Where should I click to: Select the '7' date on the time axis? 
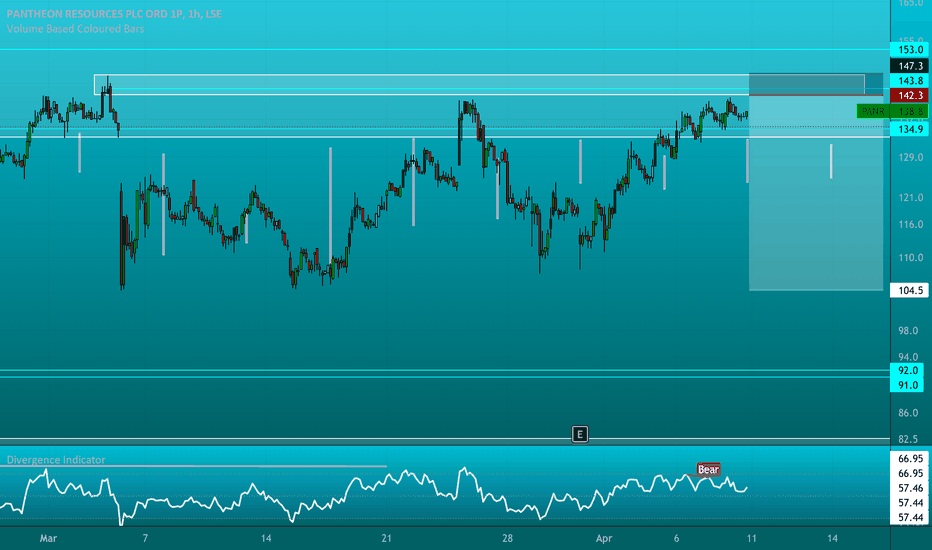tap(145, 538)
